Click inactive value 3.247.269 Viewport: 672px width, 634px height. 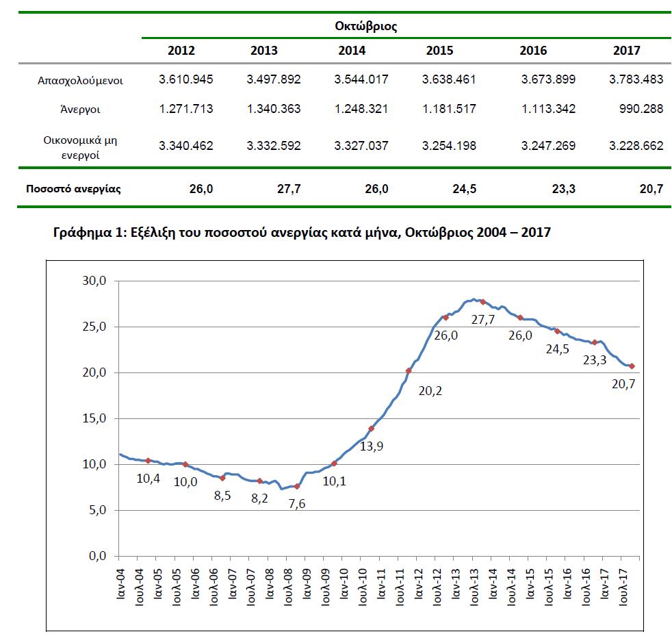[549, 146]
